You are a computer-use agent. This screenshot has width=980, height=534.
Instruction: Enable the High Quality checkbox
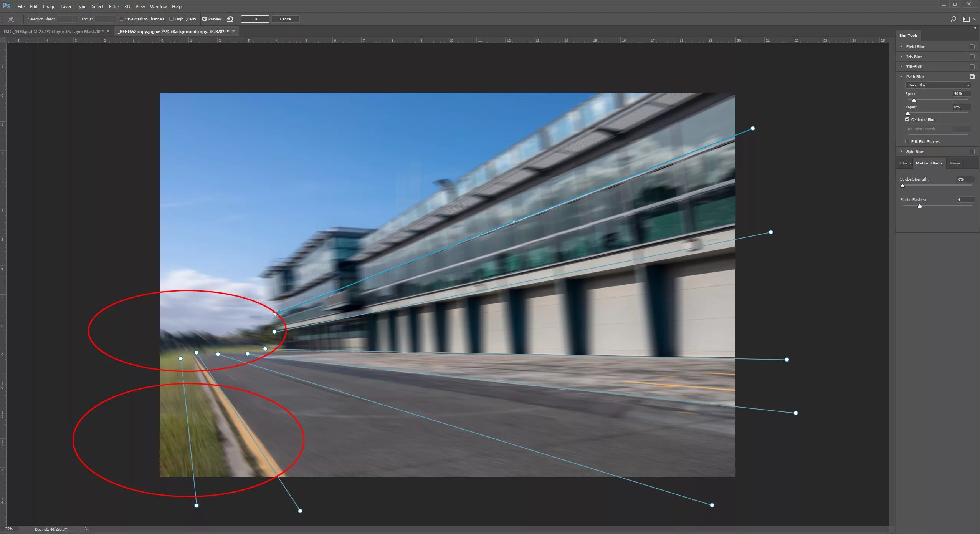click(172, 19)
